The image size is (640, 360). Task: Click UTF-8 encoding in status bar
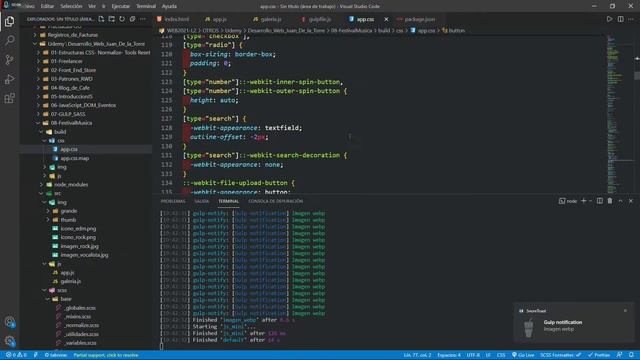pyautogui.click(x=473, y=355)
